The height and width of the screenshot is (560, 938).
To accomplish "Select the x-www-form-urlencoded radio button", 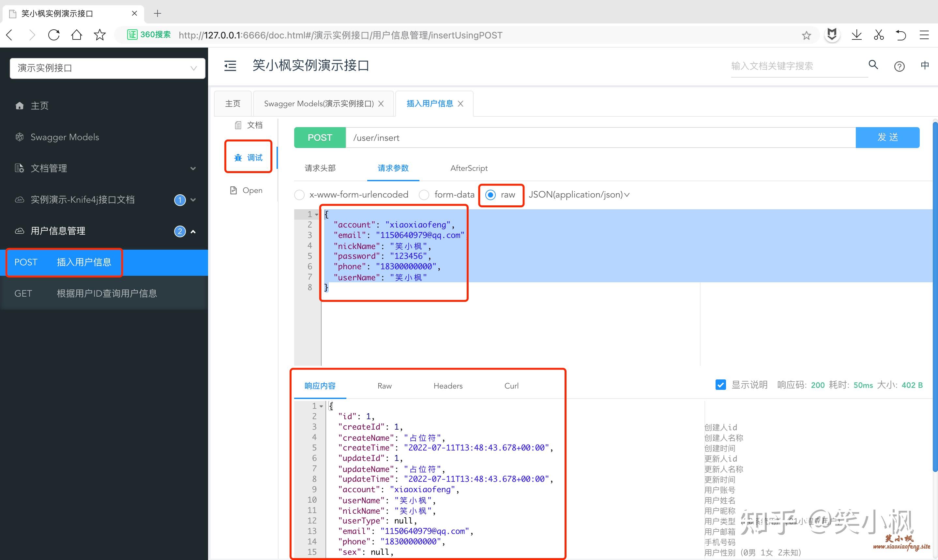I will 299,195.
